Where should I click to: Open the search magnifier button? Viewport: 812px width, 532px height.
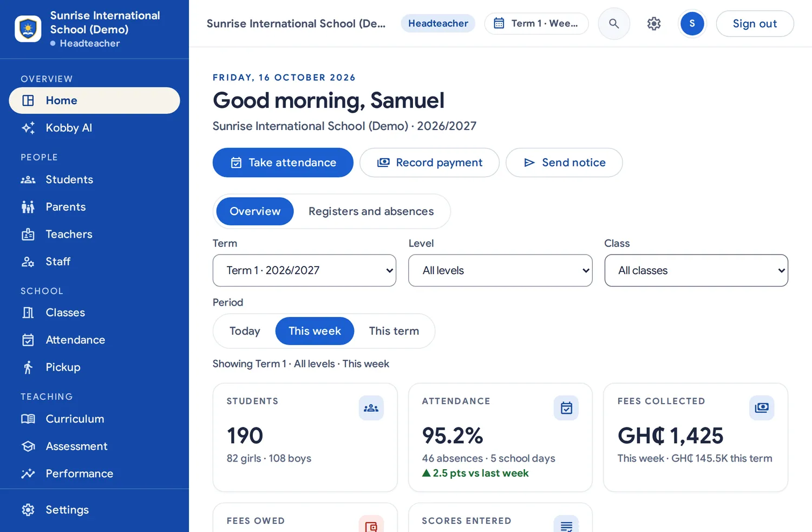click(x=614, y=24)
